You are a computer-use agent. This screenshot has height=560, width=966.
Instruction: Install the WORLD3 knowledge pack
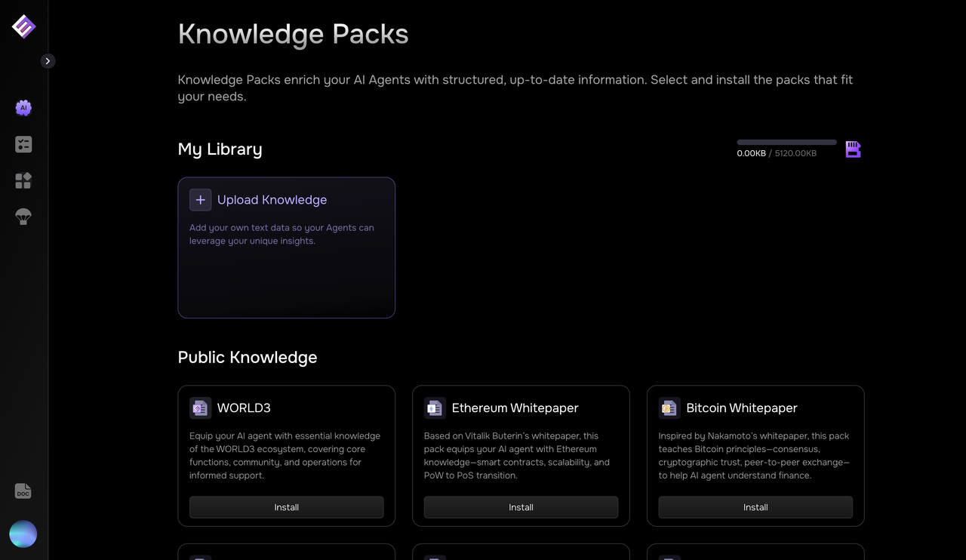[286, 507]
